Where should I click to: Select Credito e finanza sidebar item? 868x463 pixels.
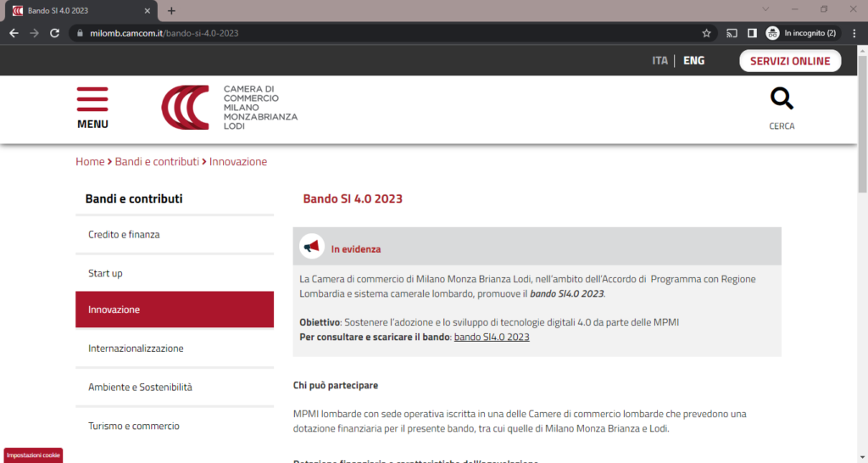click(175, 235)
